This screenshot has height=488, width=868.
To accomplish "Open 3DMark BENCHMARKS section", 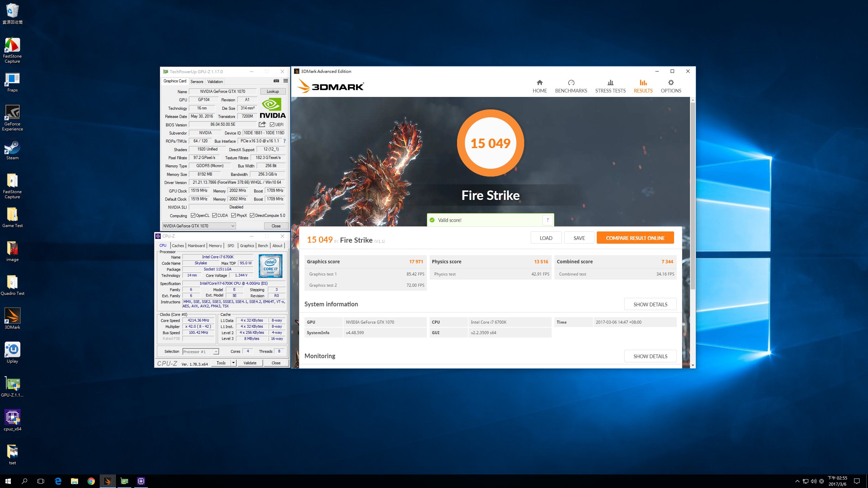I will point(571,86).
